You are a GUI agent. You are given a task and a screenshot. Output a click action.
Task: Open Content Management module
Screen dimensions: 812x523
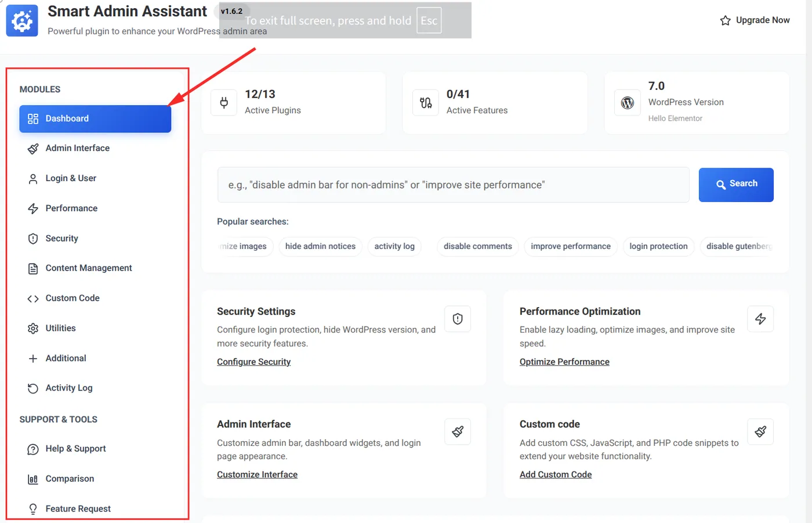[x=95, y=268]
